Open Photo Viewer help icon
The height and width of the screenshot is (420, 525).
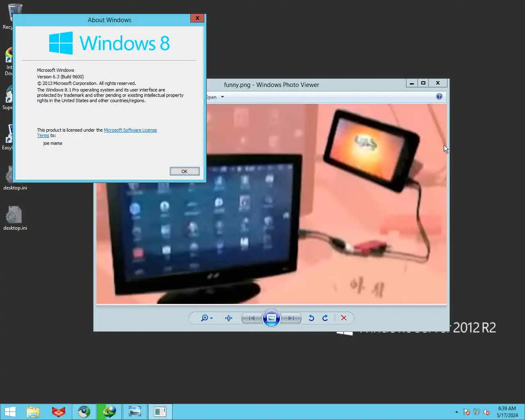tap(439, 96)
